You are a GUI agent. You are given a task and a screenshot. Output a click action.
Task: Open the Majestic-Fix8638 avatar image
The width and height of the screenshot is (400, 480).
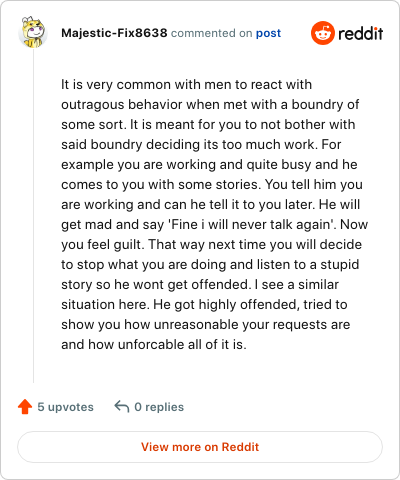pos(33,32)
